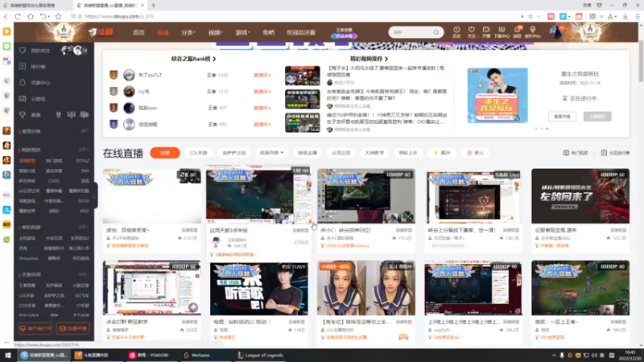This screenshot has height=362, width=644.
Task: Expand the 分类 navigation dropdown
Action: tap(188, 32)
